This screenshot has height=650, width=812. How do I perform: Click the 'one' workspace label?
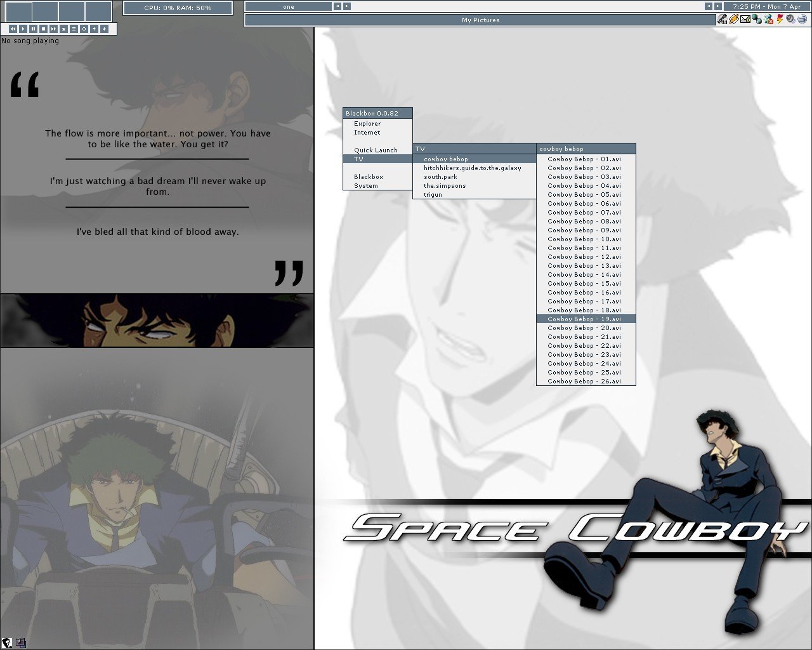click(x=289, y=6)
